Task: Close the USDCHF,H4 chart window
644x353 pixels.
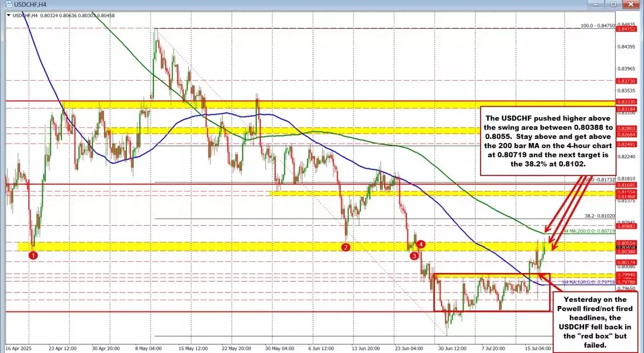Action: (x=631, y=5)
